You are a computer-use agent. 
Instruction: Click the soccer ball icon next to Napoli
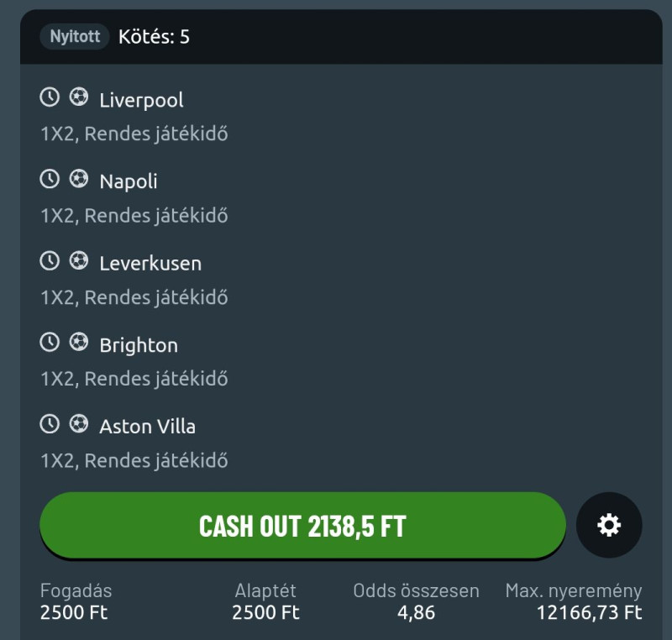pyautogui.click(x=78, y=179)
